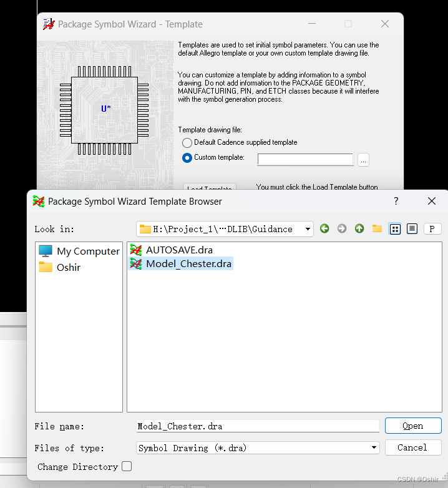Click the File name input field

tap(257, 426)
